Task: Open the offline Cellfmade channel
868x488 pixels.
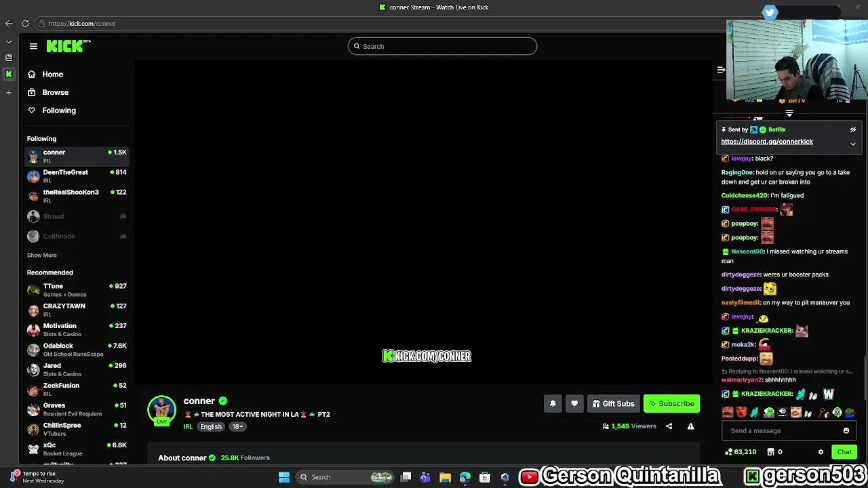Action: click(x=77, y=236)
